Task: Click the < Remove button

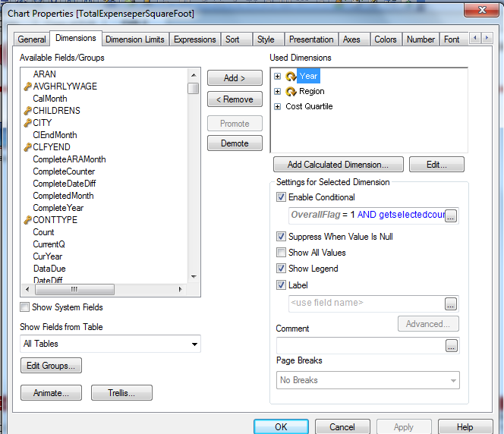Action: (235, 99)
